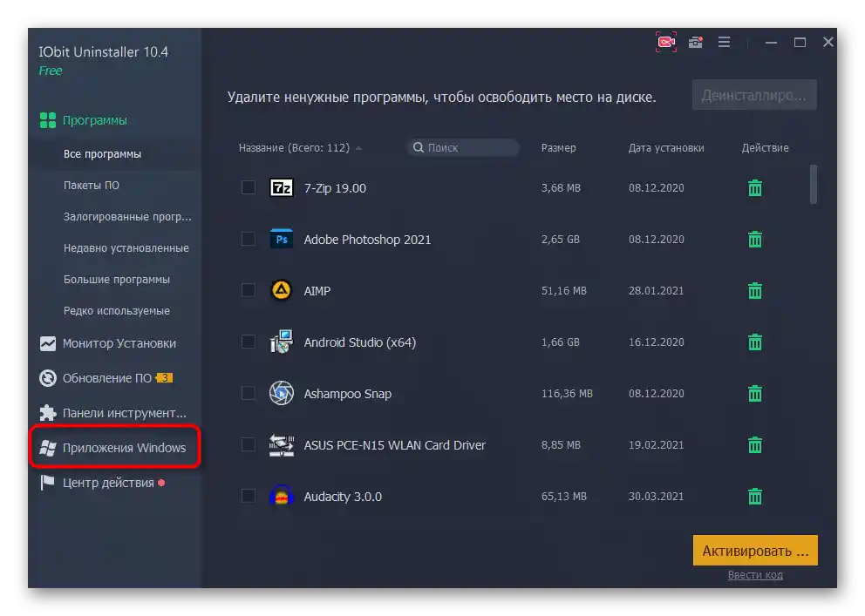This screenshot has width=865, height=616.
Task: Click the Обновление ПО refresh icon
Action: click(48, 378)
